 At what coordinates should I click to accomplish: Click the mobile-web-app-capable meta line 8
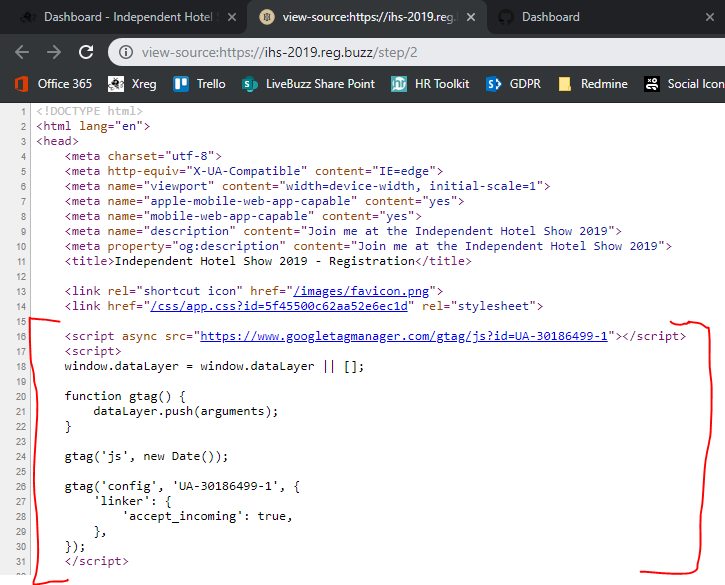243,216
